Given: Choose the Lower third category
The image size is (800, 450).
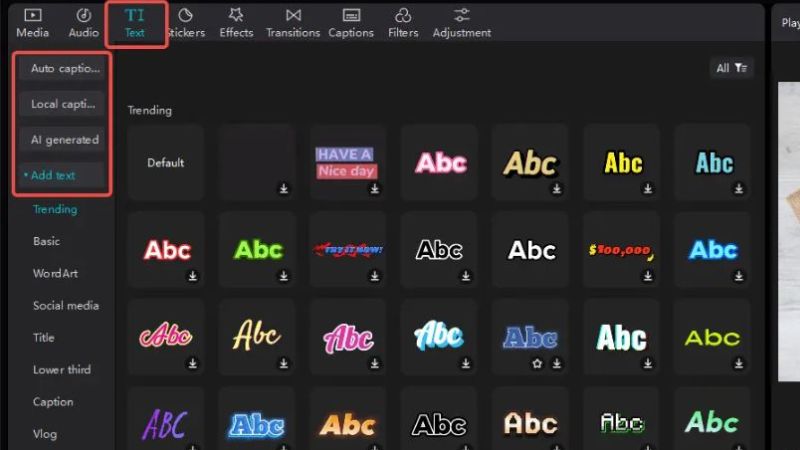Looking at the screenshot, I should click(x=62, y=370).
